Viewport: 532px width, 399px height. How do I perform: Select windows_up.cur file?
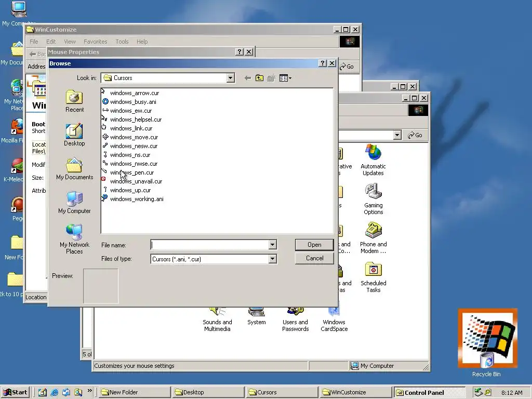126,190
